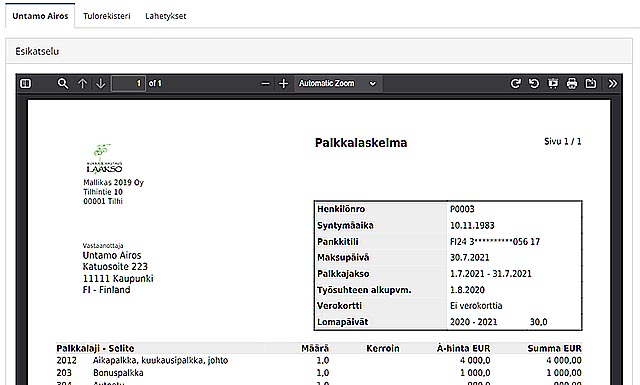Click the 'of 1' page count label
The image size is (640, 385).
[x=155, y=84]
